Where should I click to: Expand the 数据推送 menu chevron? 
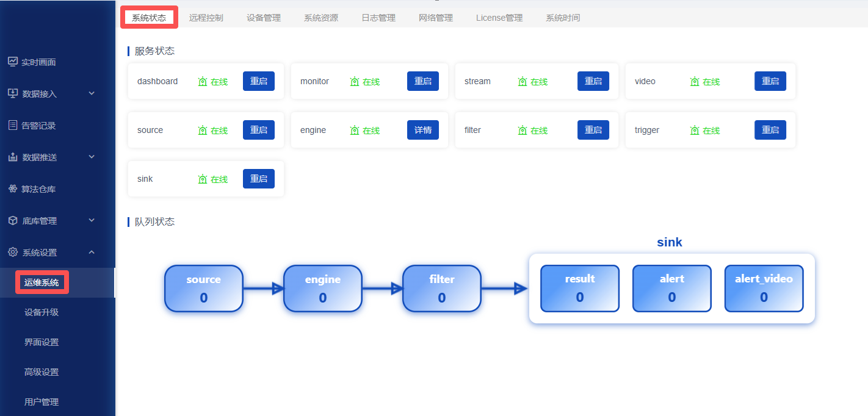(92, 157)
